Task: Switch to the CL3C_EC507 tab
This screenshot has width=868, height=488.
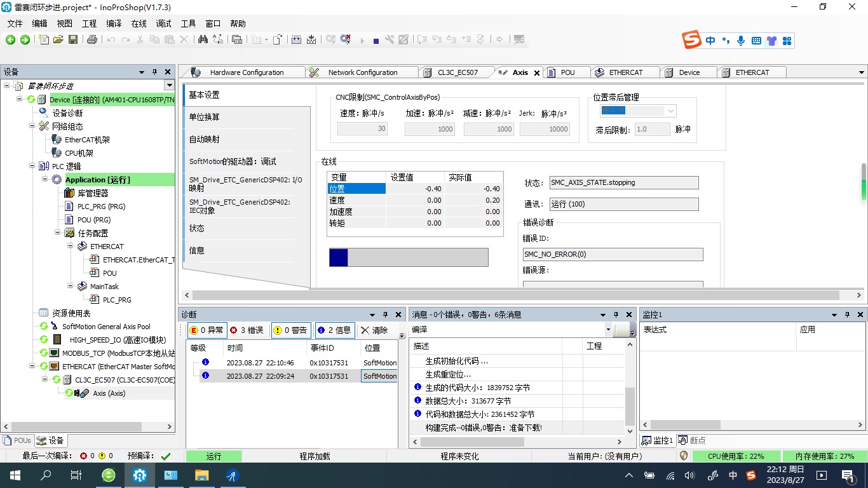Action: pos(457,72)
